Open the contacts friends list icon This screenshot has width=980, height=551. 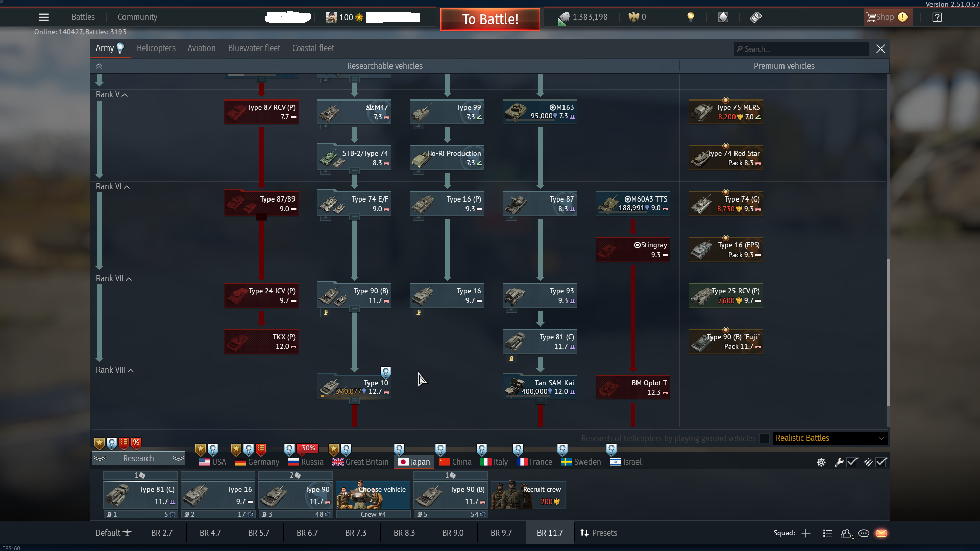point(846,533)
